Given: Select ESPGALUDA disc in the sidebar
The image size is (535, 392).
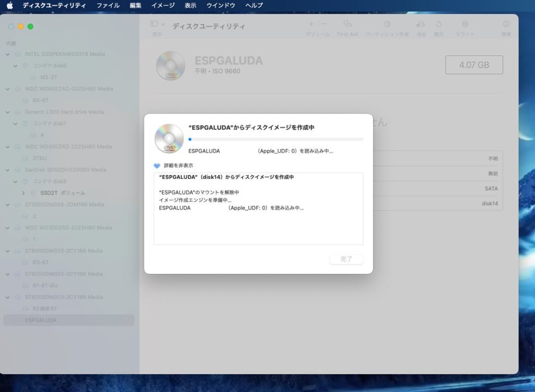Looking at the screenshot, I should point(41,320).
